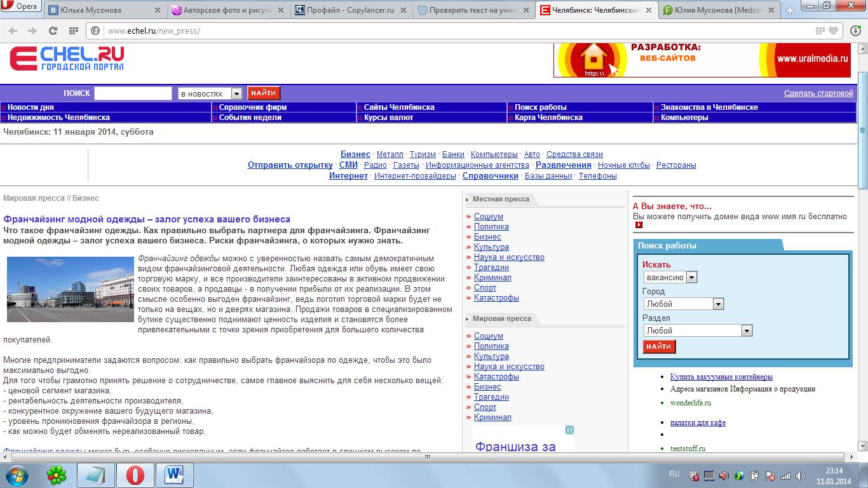Open Курсы валют menu item
This screenshot has width=868, height=488.
click(388, 118)
